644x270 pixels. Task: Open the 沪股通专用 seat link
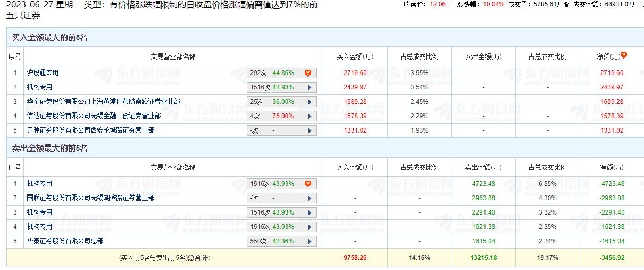tap(43, 73)
